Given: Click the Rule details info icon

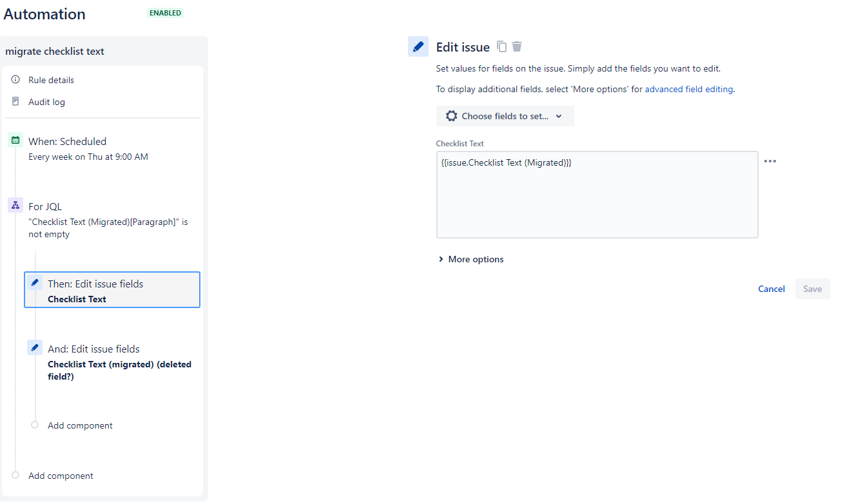Looking at the screenshot, I should (x=15, y=79).
